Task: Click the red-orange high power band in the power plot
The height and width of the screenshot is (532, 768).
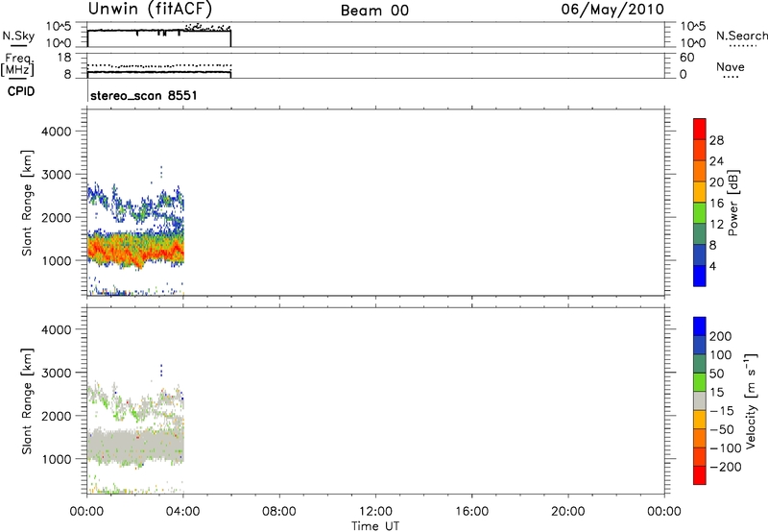Action: [134, 252]
